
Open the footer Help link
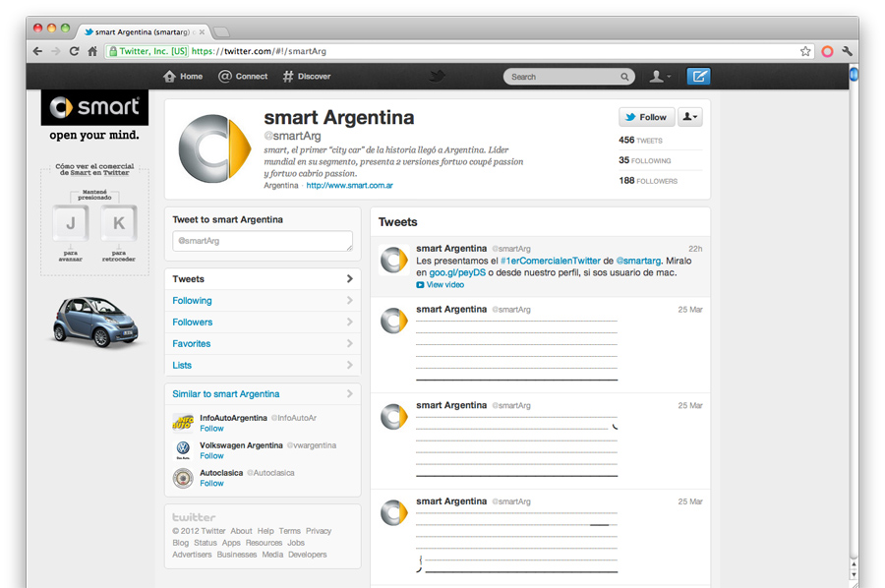tap(265, 531)
